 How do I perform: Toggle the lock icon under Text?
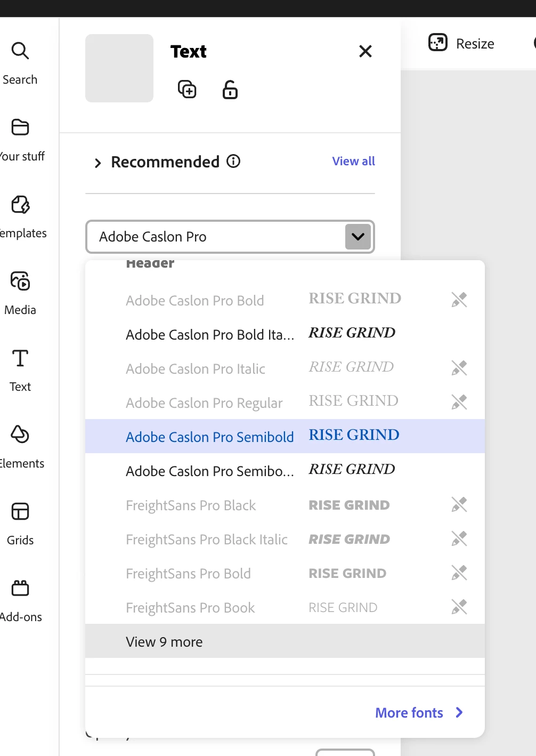tap(230, 90)
